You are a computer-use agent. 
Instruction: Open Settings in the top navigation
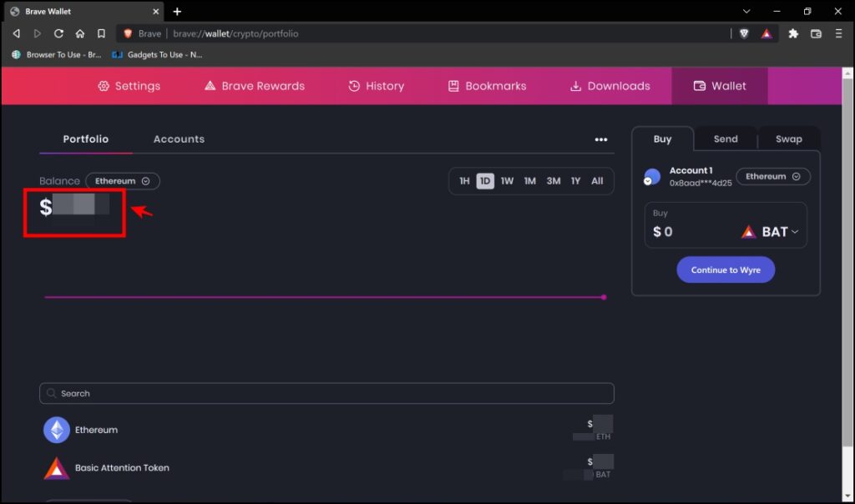[x=129, y=86]
